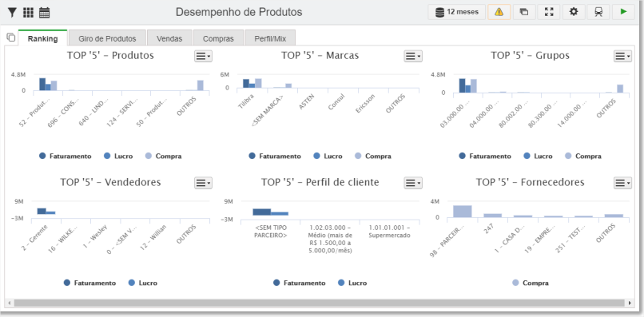
Task: Open the TOP 5 Produtos chart menu
Action: coord(203,56)
